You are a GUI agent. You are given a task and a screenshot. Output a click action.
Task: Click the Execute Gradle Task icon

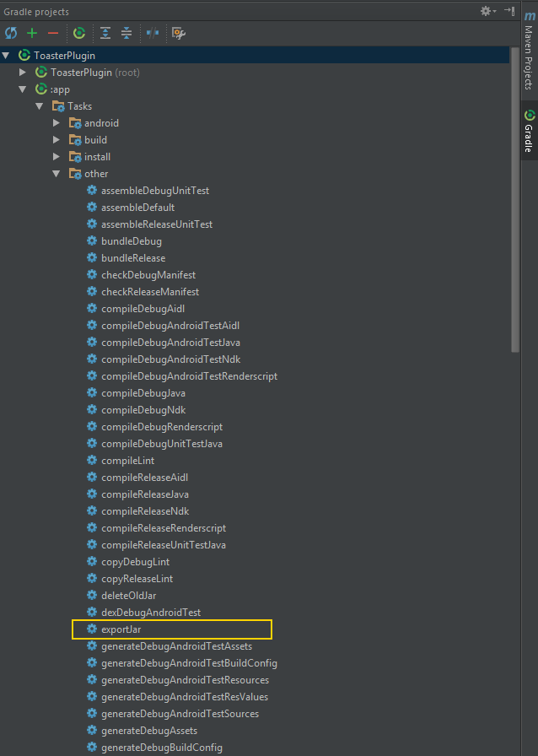(x=78, y=33)
